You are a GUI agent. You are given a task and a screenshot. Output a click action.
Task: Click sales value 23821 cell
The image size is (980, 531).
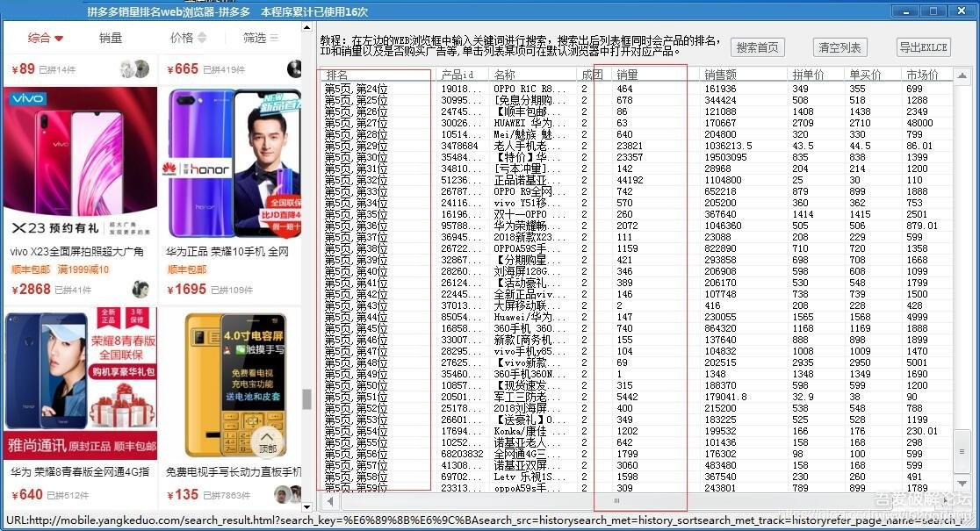pos(630,146)
